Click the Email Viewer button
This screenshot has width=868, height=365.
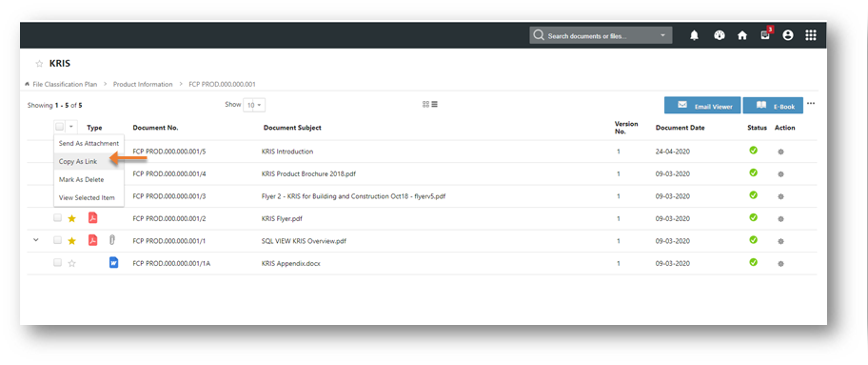(x=702, y=106)
